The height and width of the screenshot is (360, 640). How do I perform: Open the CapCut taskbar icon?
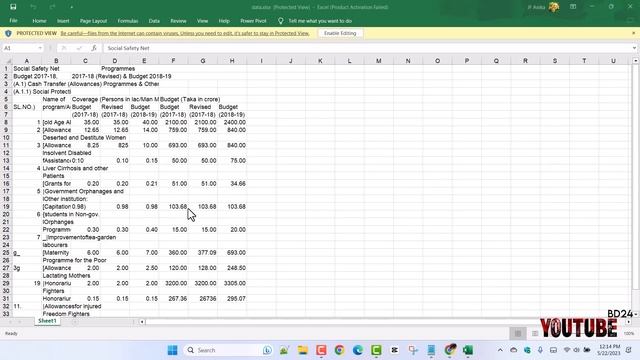tap(394, 350)
